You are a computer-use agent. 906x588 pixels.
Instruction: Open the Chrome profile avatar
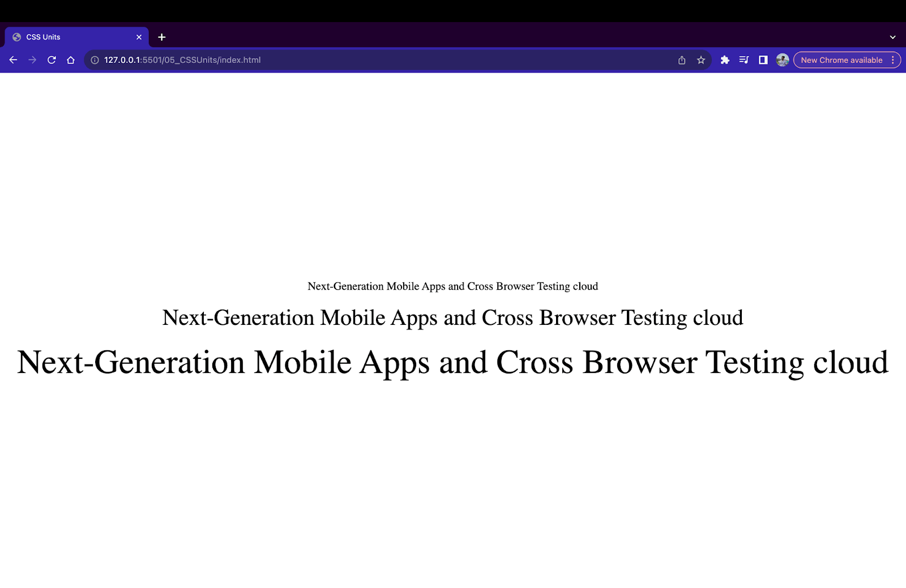tap(783, 60)
